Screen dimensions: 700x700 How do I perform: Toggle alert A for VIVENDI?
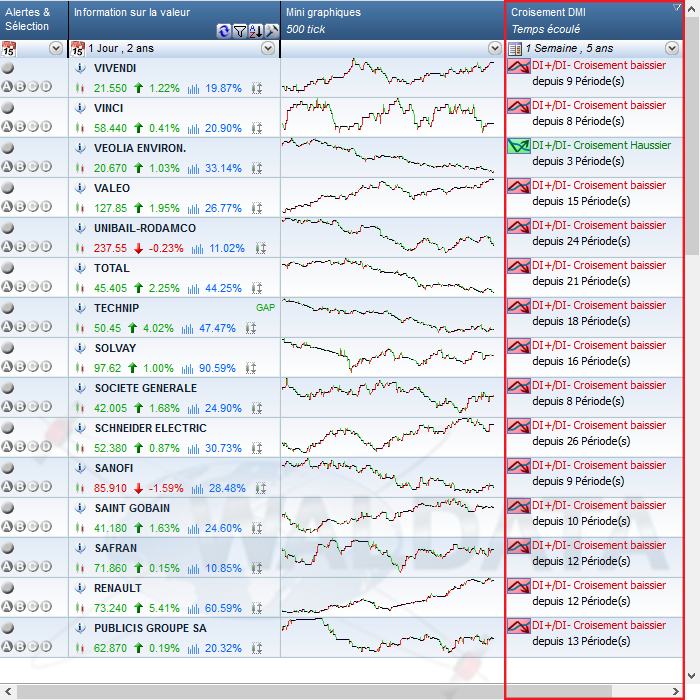pyautogui.click(x=7, y=87)
